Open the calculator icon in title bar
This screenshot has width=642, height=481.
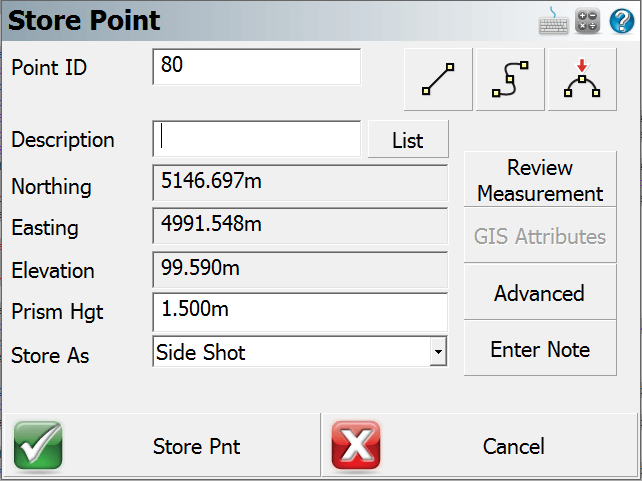[588, 21]
